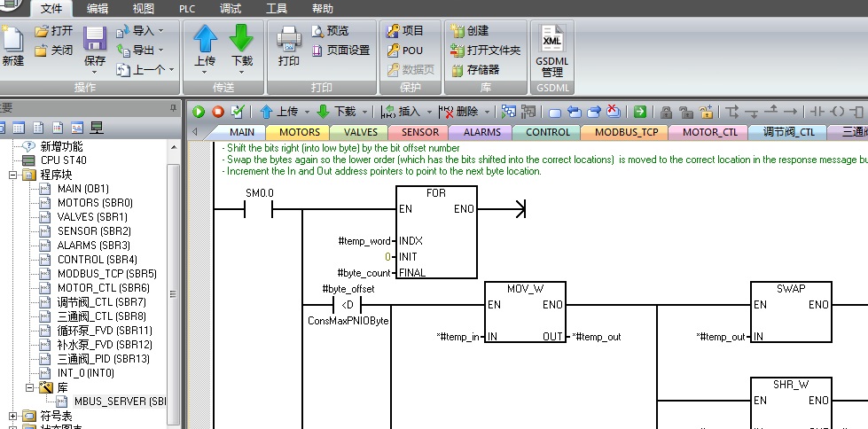Image resolution: width=868 pixels, height=429 pixels.
Task: Click the red Stop PLC icon
Action: coord(217,112)
